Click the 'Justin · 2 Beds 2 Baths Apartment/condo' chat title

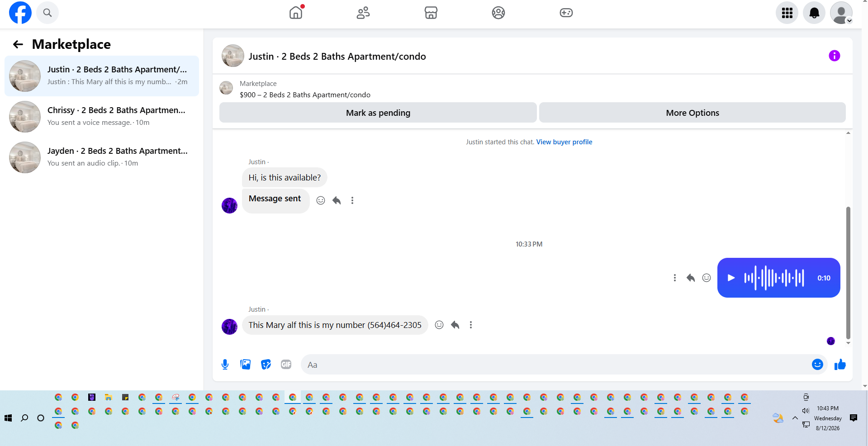(337, 57)
